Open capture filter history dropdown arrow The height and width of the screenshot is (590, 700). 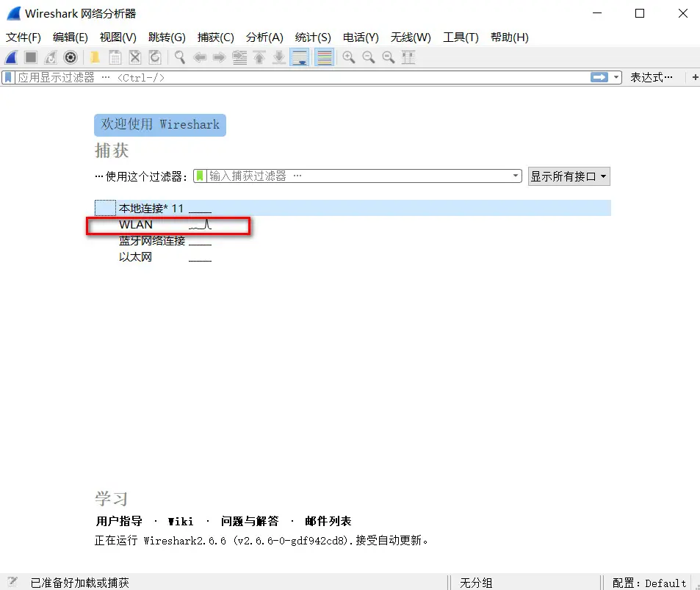(516, 176)
